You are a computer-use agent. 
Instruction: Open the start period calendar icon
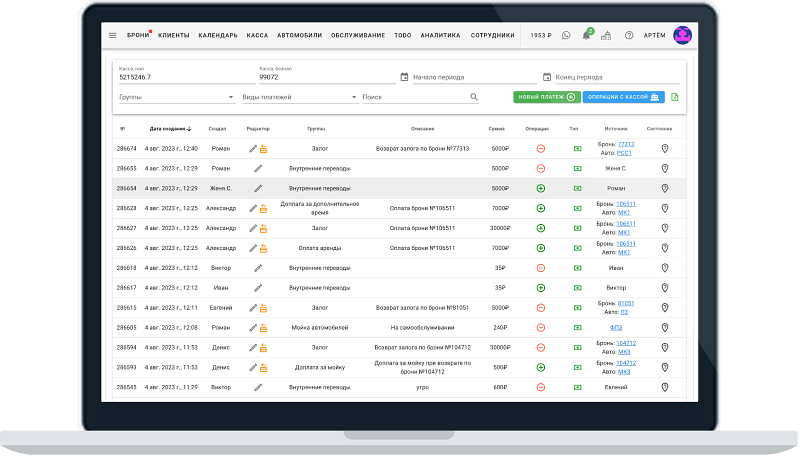coord(404,77)
